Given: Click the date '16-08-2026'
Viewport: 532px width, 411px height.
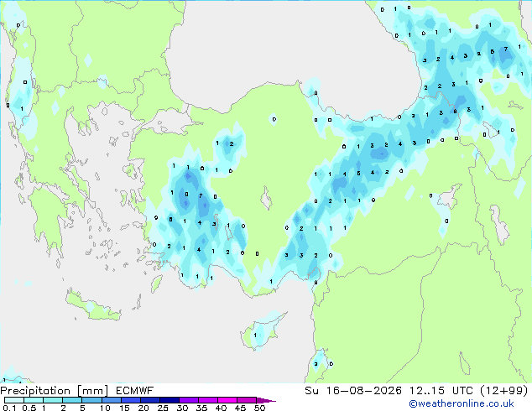Looking at the screenshot, I should click(x=363, y=391).
